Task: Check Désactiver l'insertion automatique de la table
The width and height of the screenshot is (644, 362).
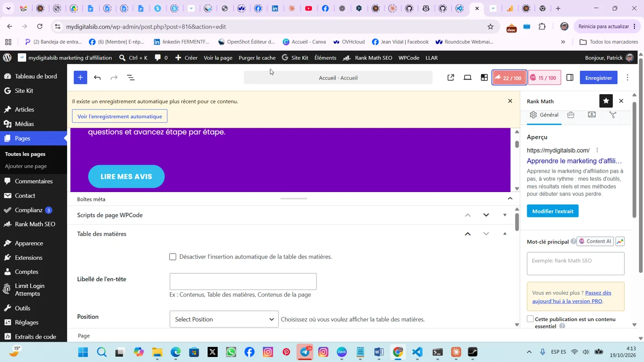Action: pos(172,257)
